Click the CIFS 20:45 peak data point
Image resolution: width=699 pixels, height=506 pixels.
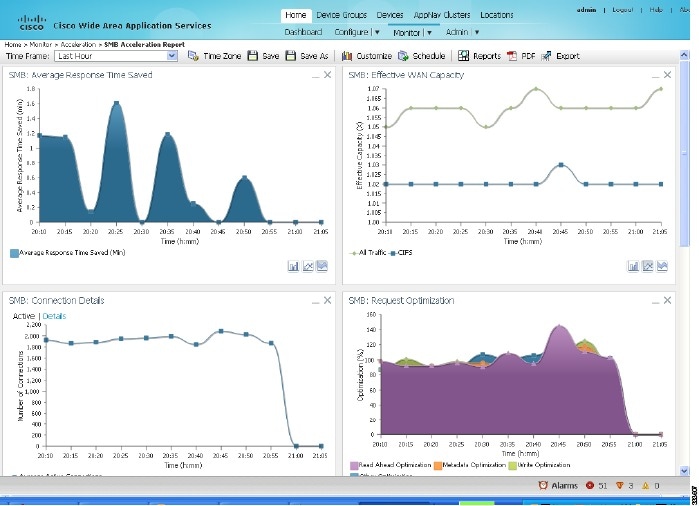tap(561, 165)
